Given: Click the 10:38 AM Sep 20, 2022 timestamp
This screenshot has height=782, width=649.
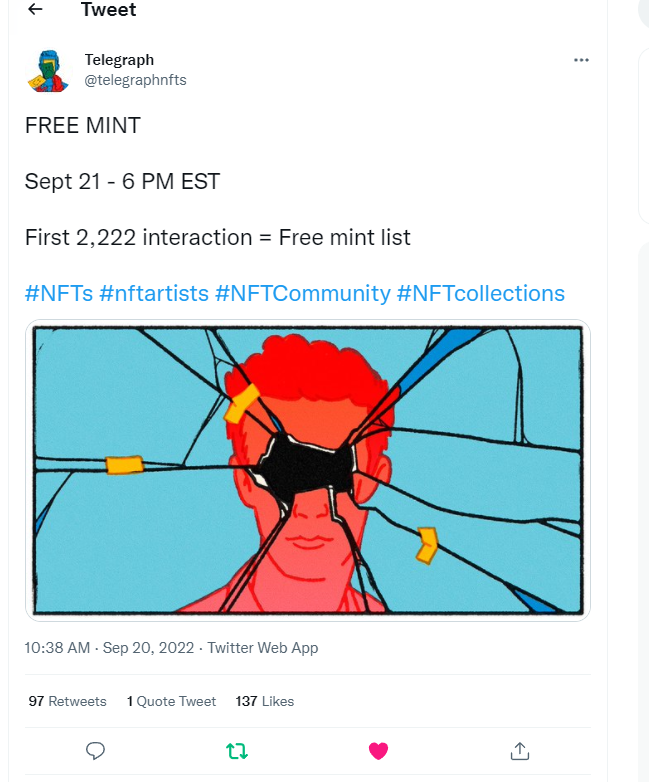Looking at the screenshot, I should click(109, 648).
